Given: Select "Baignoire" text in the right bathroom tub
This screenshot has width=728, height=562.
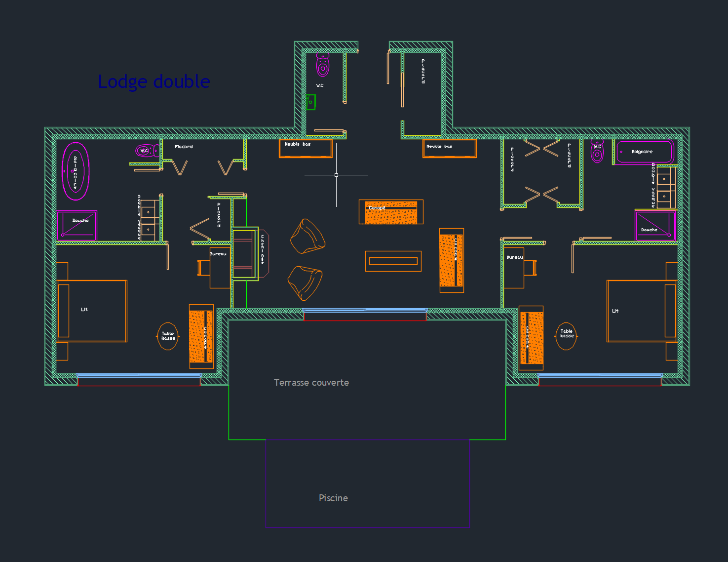Looking at the screenshot, I should click(x=642, y=152).
